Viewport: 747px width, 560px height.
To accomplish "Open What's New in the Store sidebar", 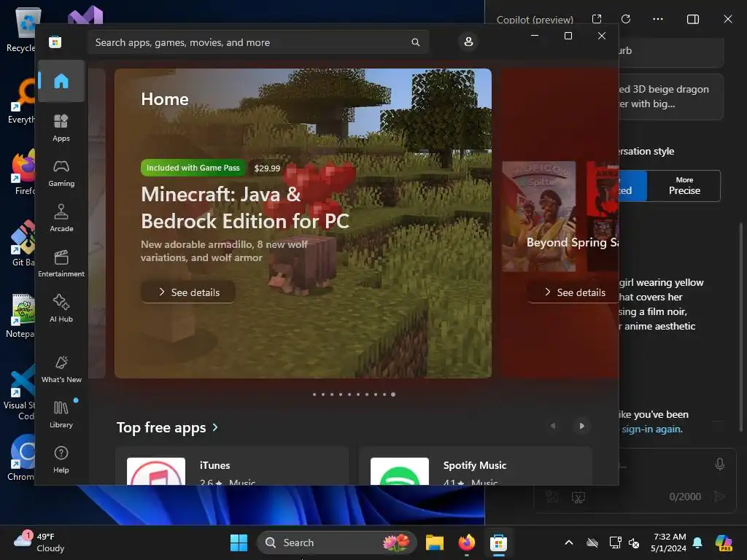I will (61, 369).
